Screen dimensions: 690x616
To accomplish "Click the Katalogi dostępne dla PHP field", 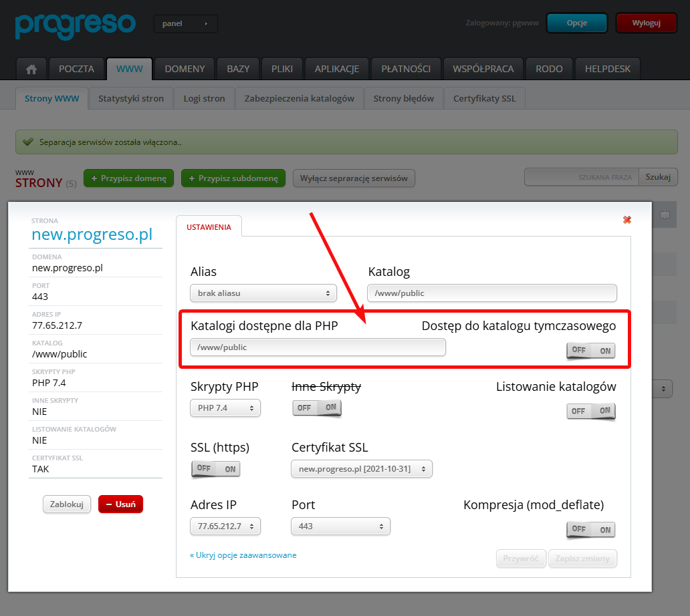I will coord(318,347).
